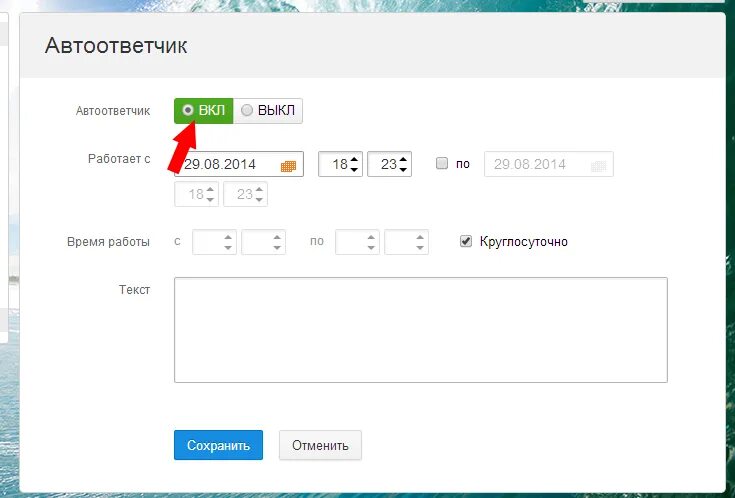
Task: Save settings with Сохранить button
Action: point(218,445)
